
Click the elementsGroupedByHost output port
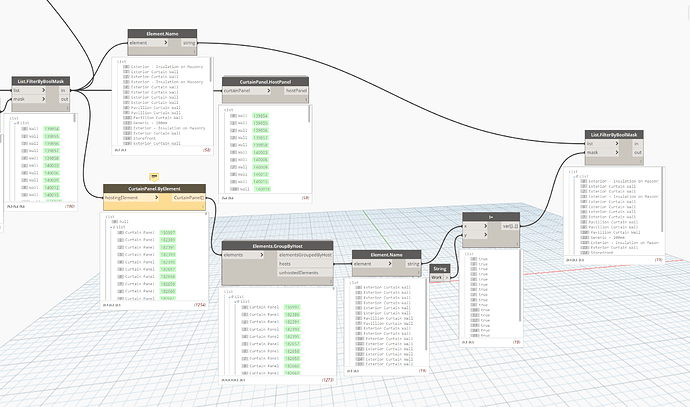[x=305, y=255]
